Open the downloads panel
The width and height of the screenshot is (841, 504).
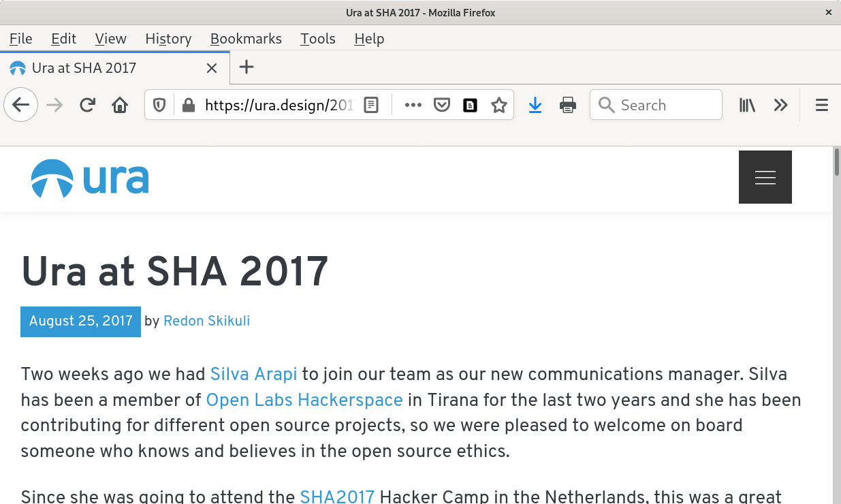tap(535, 105)
